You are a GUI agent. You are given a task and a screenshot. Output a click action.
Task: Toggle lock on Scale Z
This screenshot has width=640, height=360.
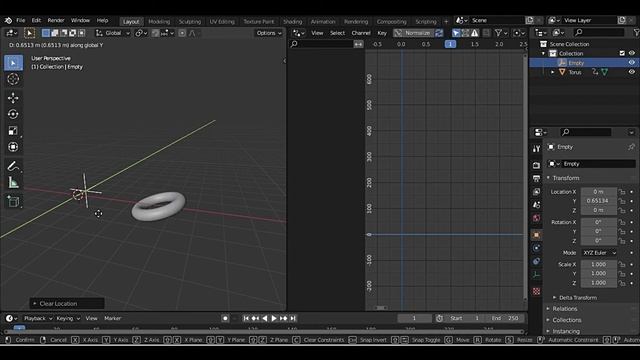click(x=622, y=283)
